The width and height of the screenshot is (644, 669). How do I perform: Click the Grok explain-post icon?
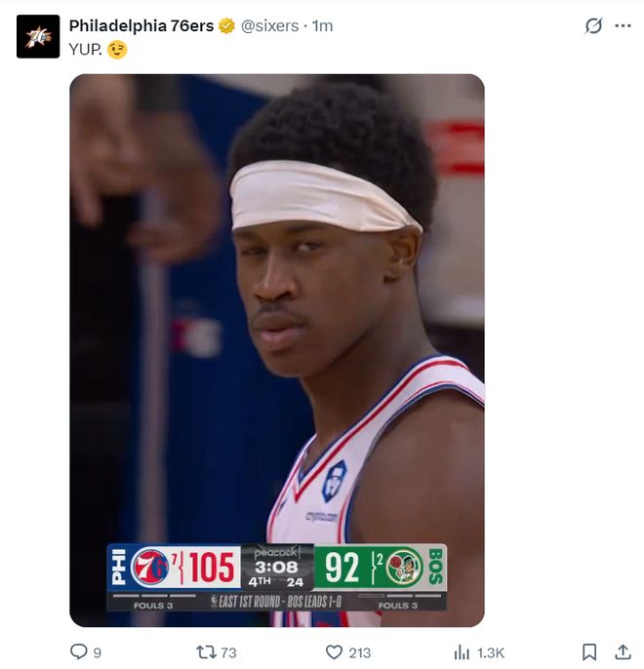pyautogui.click(x=593, y=26)
